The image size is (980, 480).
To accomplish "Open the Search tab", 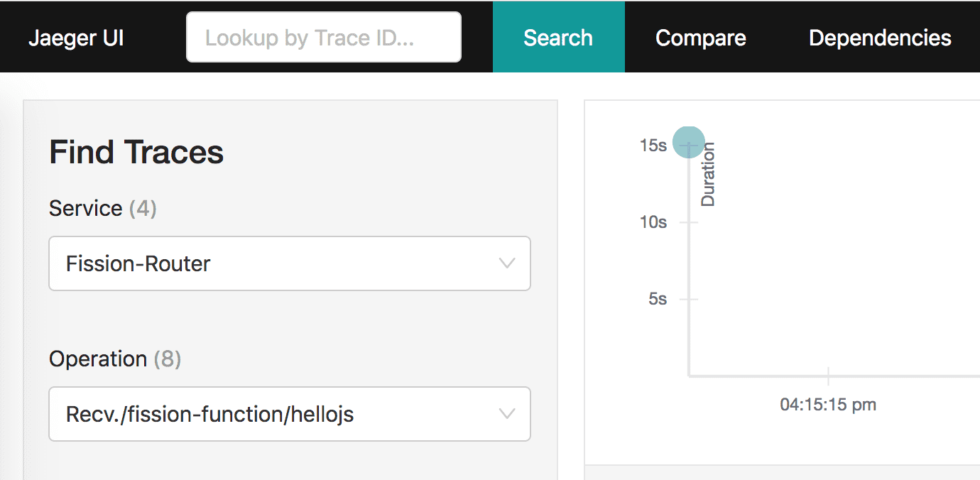I will [558, 37].
